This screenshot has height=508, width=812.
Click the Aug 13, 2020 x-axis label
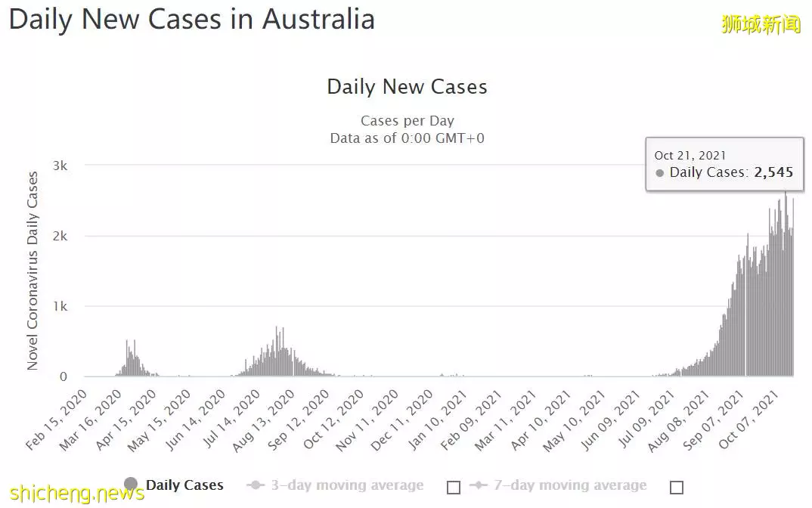point(264,421)
